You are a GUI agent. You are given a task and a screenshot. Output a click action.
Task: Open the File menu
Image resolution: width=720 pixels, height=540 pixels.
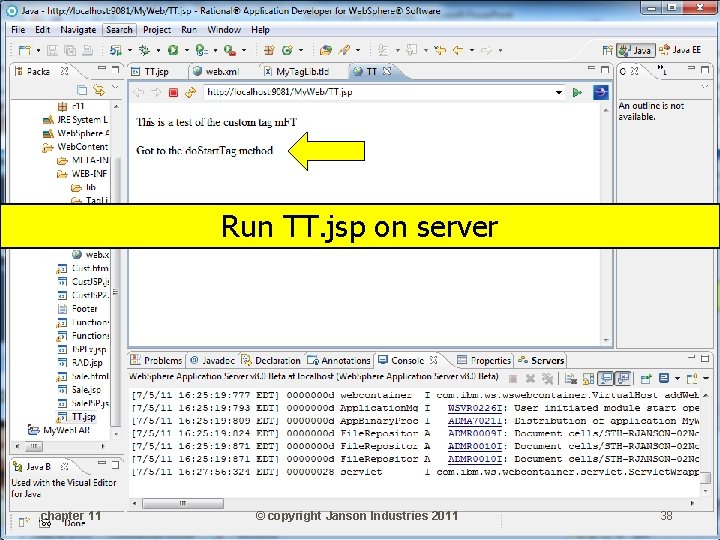(x=18, y=30)
